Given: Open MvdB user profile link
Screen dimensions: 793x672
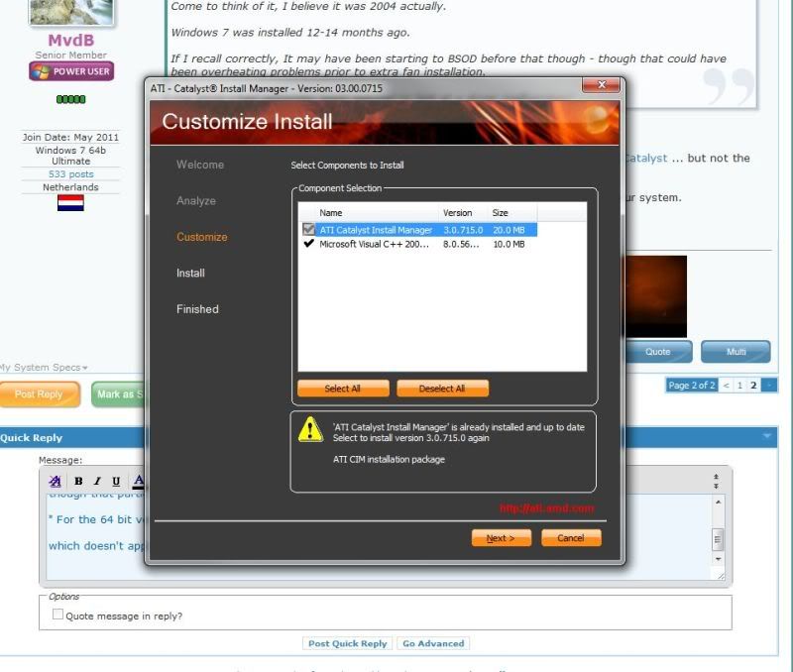Looking at the screenshot, I should (x=71, y=40).
